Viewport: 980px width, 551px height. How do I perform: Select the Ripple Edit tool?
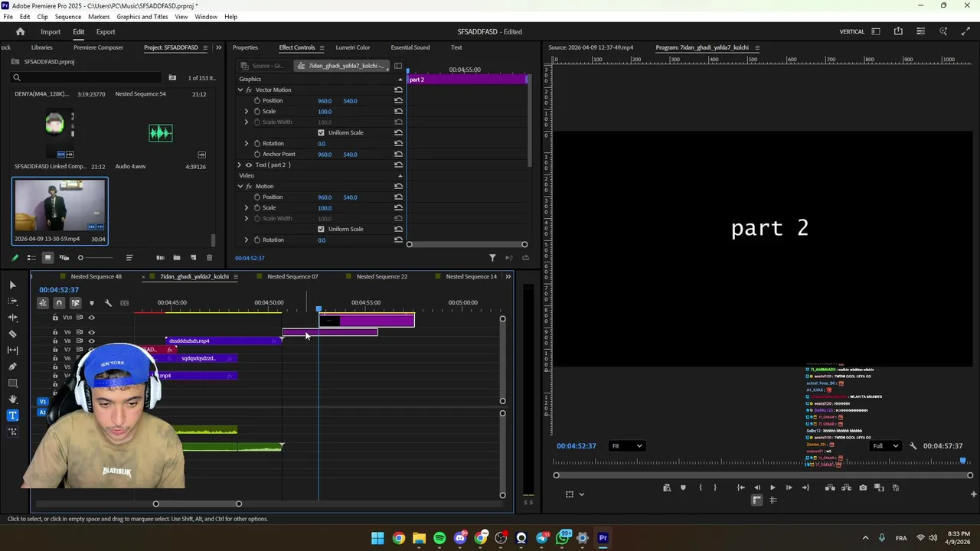click(x=12, y=317)
